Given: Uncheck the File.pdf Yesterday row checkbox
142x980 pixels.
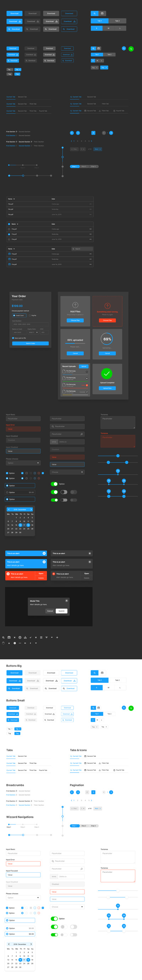Looking at the screenshot, I should (x=9, y=234).
